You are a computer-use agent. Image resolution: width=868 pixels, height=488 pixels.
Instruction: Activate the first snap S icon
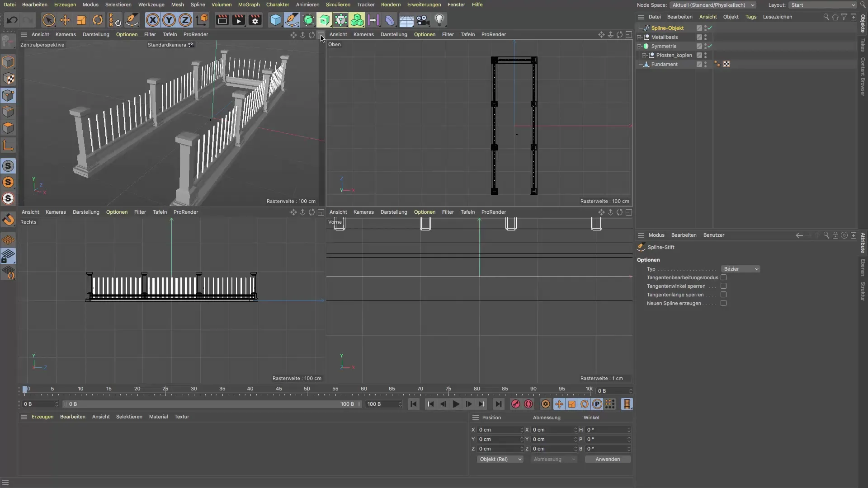pyautogui.click(x=8, y=166)
